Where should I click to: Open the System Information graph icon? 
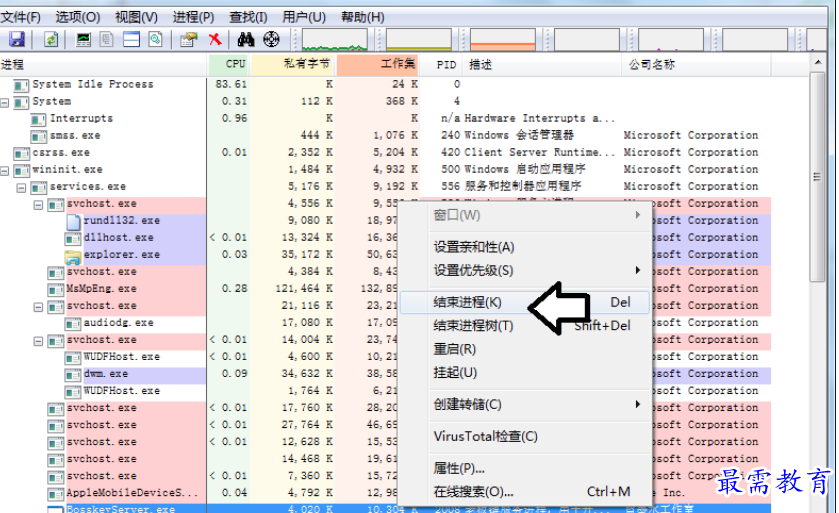(x=84, y=39)
